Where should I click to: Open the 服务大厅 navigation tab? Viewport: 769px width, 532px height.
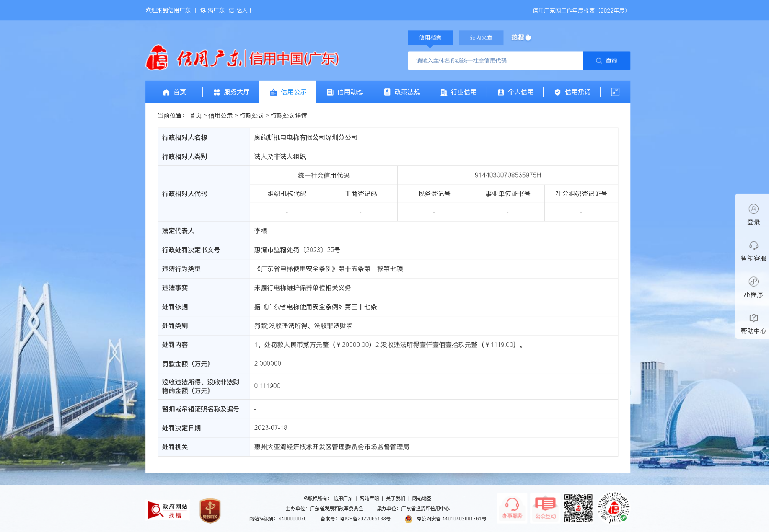tap(231, 92)
